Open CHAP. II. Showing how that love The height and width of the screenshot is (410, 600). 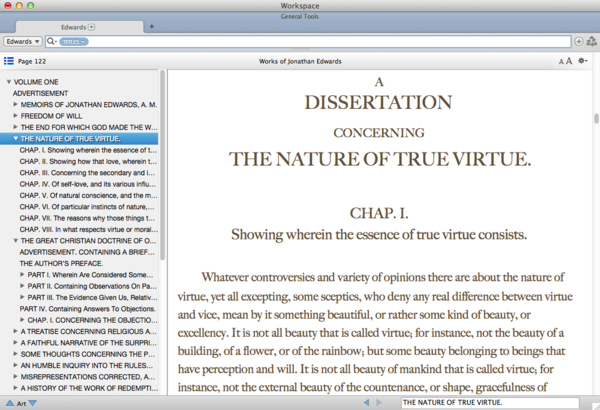click(88, 162)
